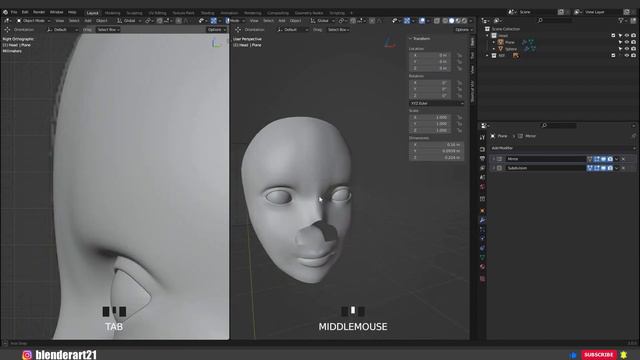The image size is (640, 360).
Task: Open the Render menu
Action: (39, 12)
